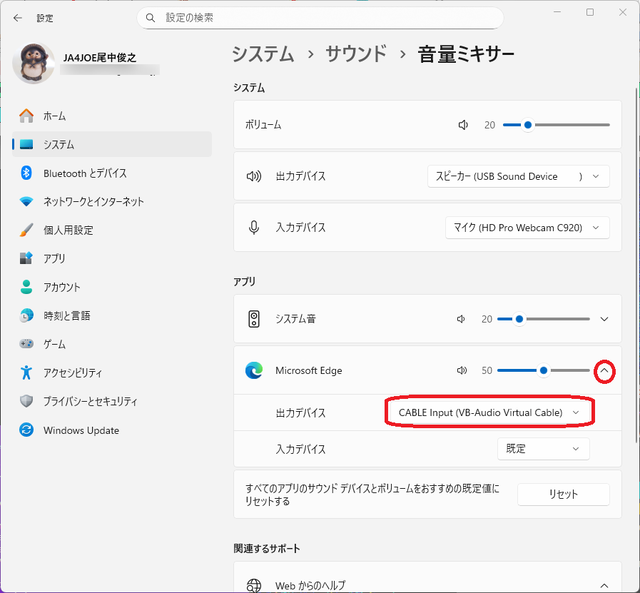640x593 pixels.
Task: Open the system 出力デバイス speaker dropdown
Action: coord(518,176)
